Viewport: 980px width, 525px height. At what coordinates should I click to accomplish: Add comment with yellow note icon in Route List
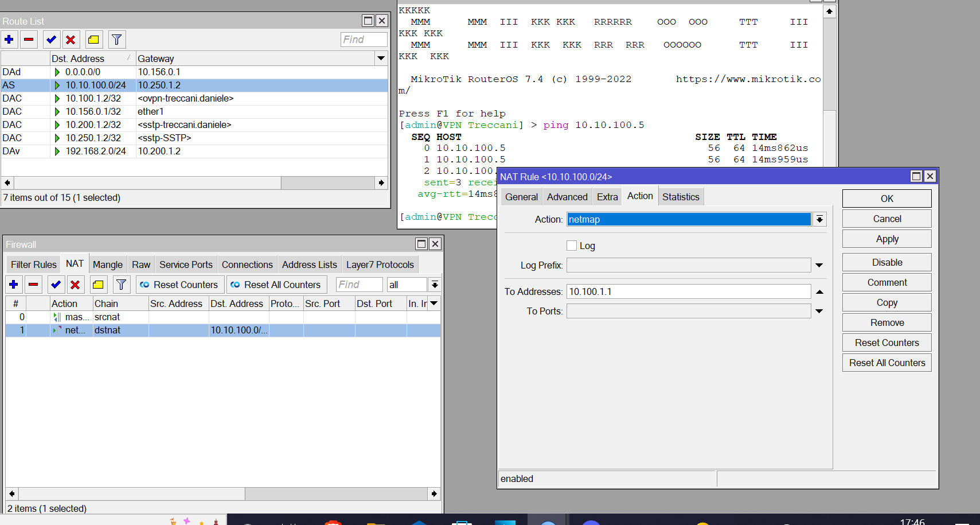point(94,40)
